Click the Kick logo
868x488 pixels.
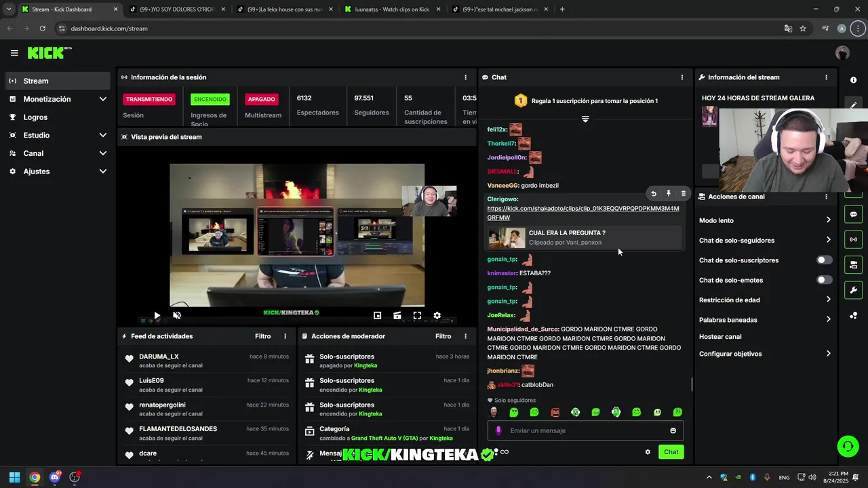pyautogui.click(x=49, y=53)
